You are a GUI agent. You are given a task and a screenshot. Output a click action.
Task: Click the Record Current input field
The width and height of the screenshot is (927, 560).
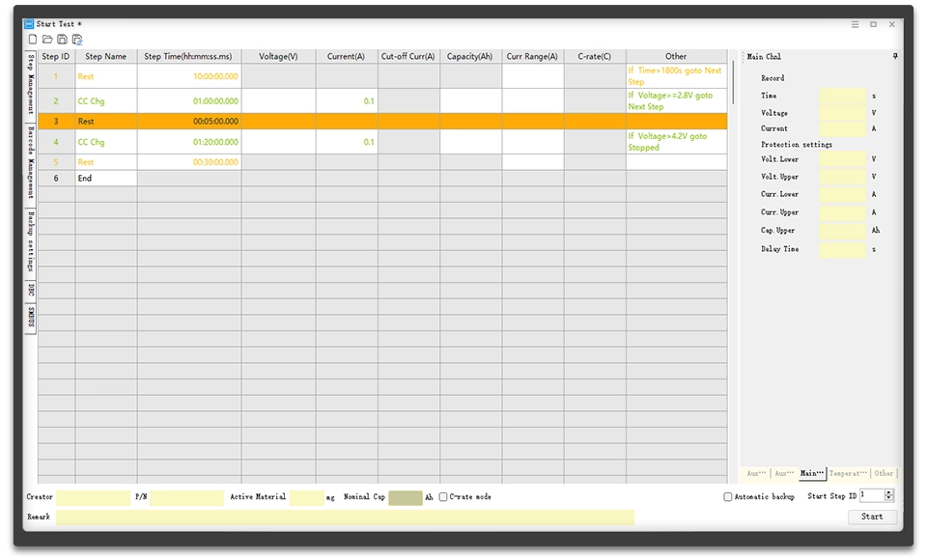842,128
